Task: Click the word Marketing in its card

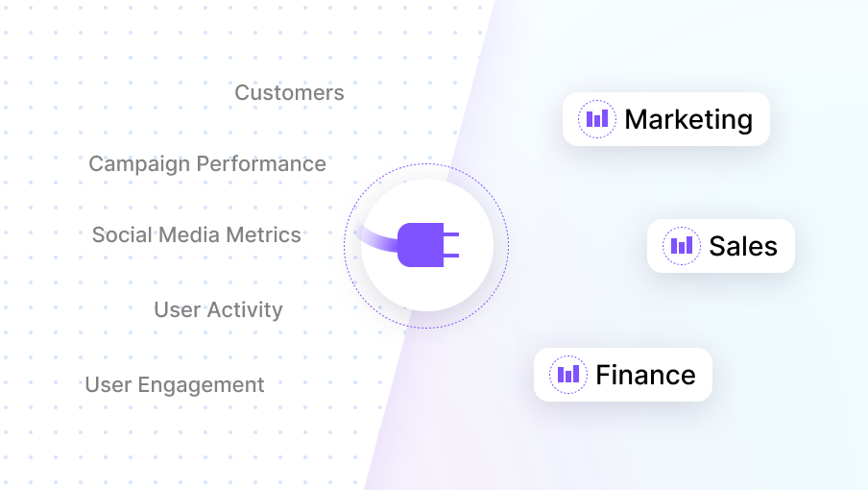Action: pyautogui.click(x=688, y=120)
